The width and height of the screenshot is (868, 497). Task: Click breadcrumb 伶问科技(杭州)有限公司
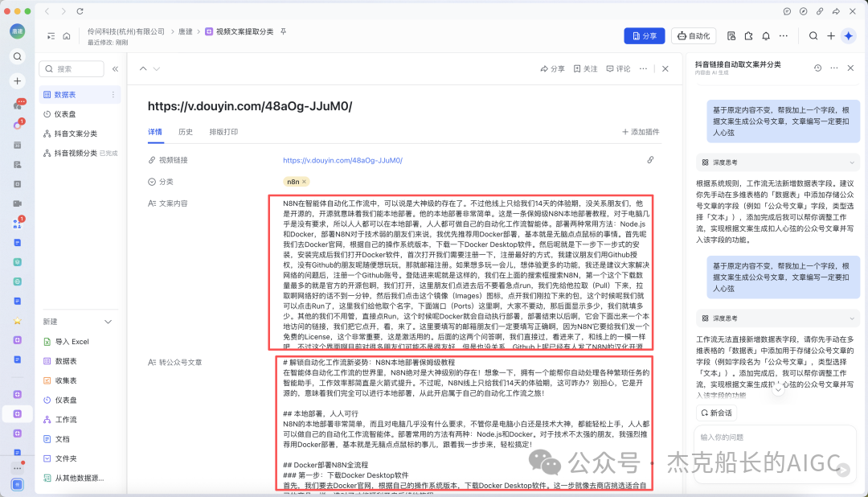[x=126, y=31]
